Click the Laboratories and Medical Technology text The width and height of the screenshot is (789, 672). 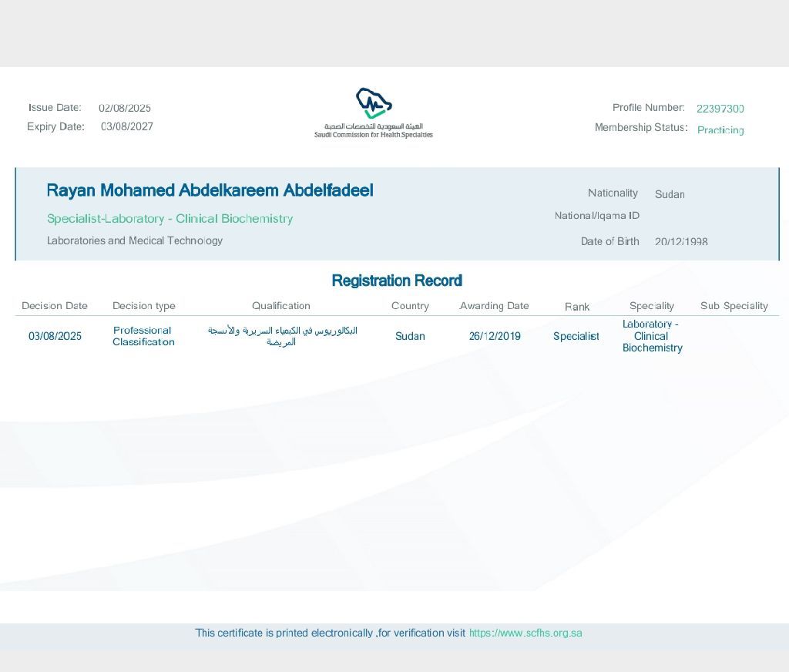click(135, 240)
